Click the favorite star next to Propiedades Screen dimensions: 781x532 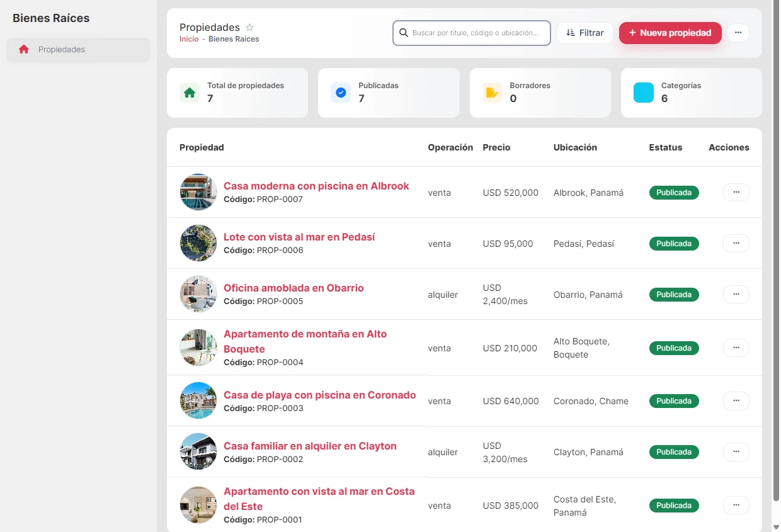point(249,28)
